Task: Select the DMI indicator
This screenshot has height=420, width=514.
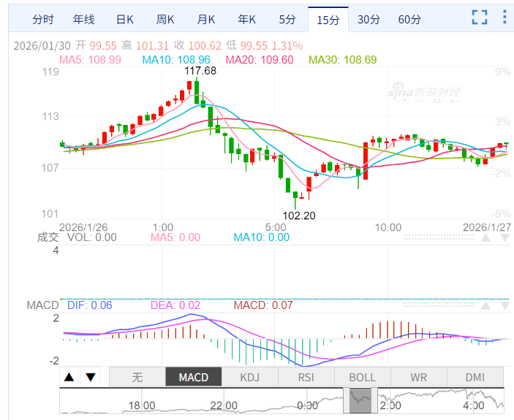Action: click(475, 377)
